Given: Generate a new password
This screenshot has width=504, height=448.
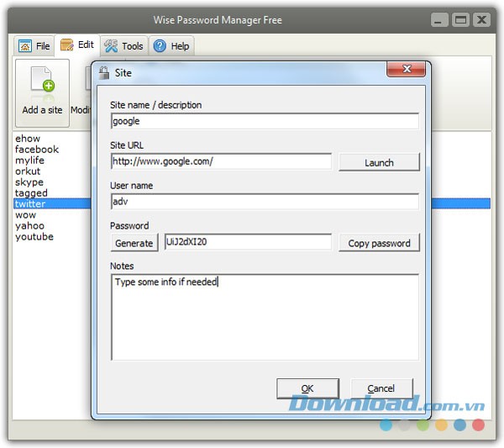Looking at the screenshot, I should pos(134,243).
